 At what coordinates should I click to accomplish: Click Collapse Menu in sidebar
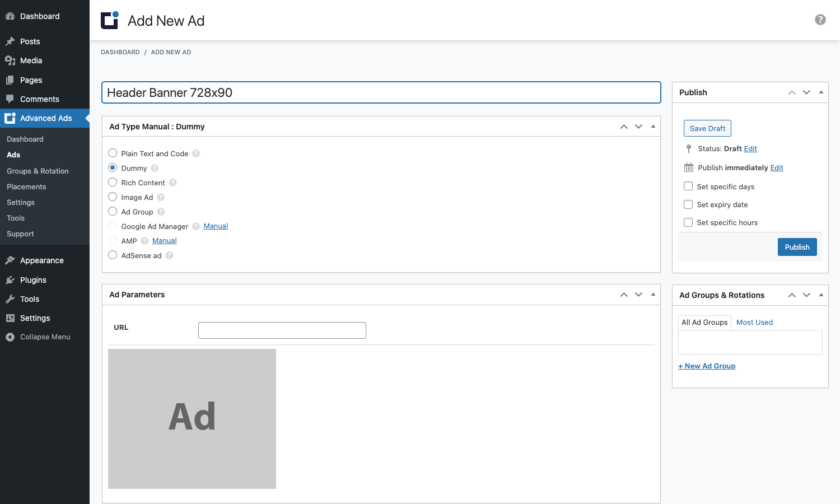coord(45,337)
